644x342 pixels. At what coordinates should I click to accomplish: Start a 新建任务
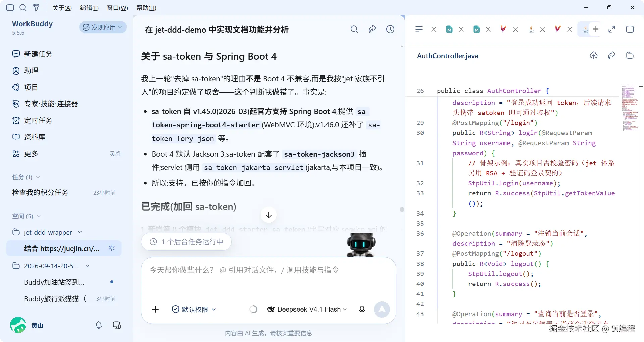pos(32,54)
